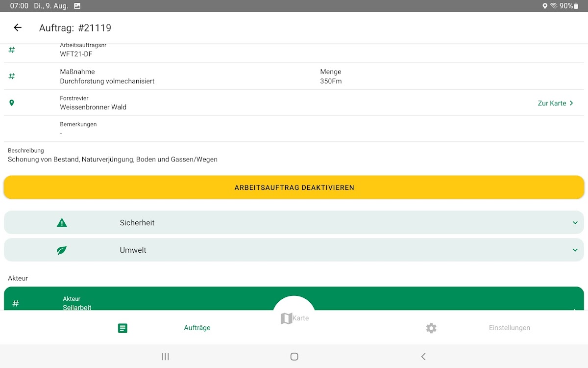The image size is (588, 368).
Task: Tap the Bemerkungen row
Action: pyautogui.click(x=294, y=129)
